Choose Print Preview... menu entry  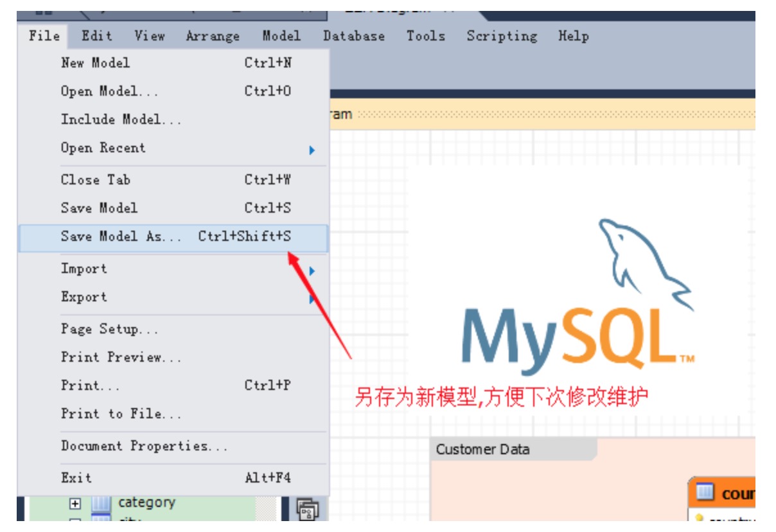pyautogui.click(x=173, y=357)
